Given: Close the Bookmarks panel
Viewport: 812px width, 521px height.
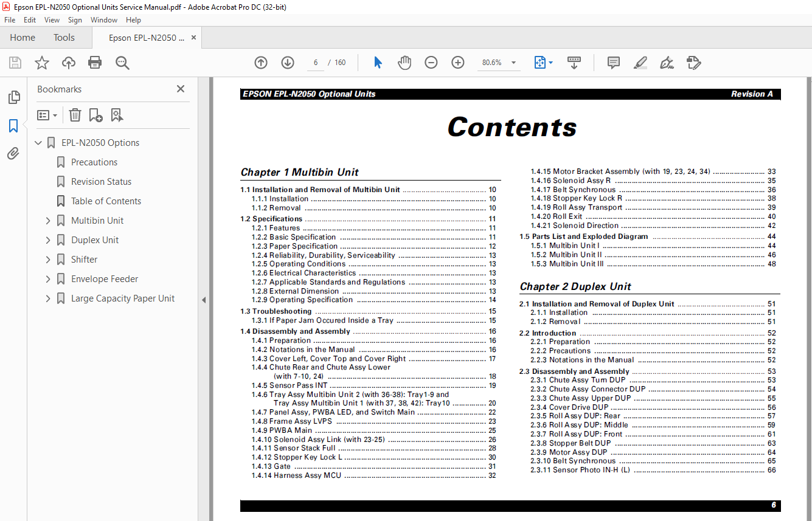Looking at the screenshot, I should (181, 89).
